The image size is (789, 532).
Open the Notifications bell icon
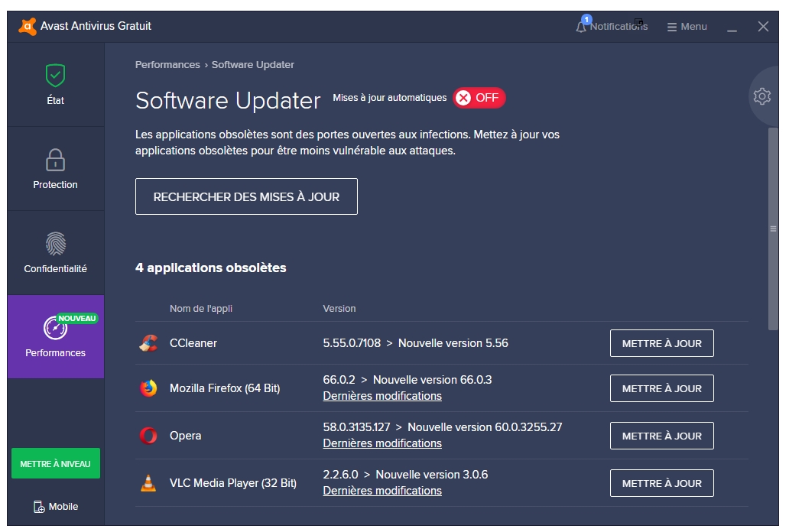(x=582, y=27)
